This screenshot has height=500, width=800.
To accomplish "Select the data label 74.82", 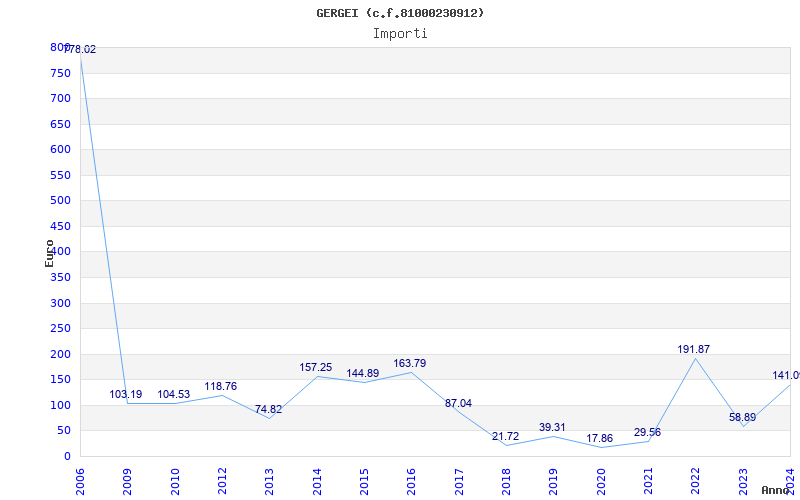I will click(x=268, y=409).
